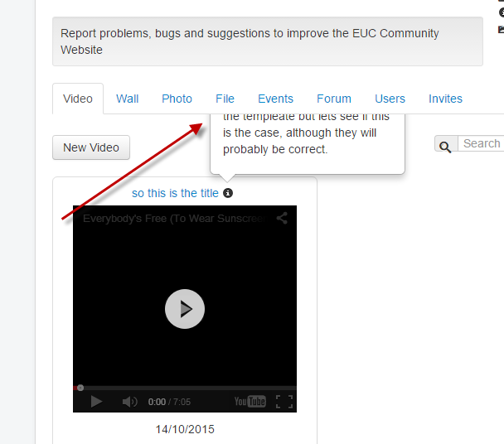Image resolution: width=504 pixels, height=444 pixels.
Task: Click the New Video button
Action: (91, 147)
